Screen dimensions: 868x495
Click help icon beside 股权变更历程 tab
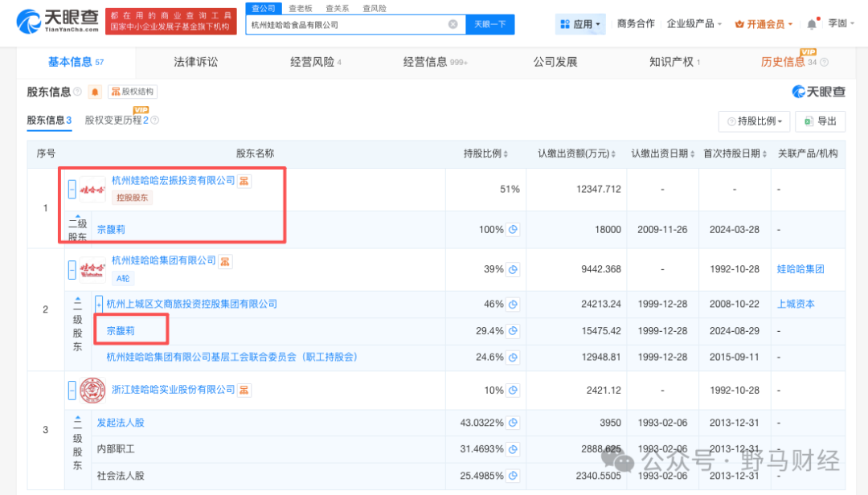click(x=155, y=121)
